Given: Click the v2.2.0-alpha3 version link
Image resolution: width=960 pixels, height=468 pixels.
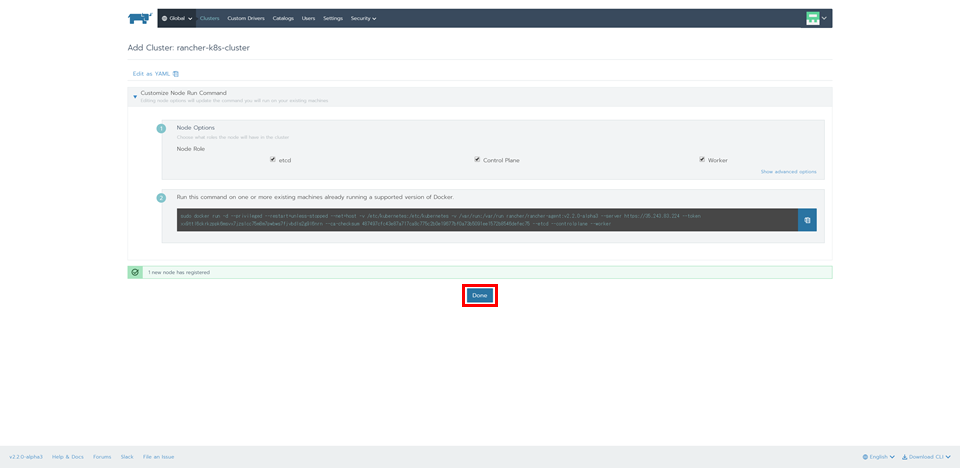Looking at the screenshot, I should 26,457.
